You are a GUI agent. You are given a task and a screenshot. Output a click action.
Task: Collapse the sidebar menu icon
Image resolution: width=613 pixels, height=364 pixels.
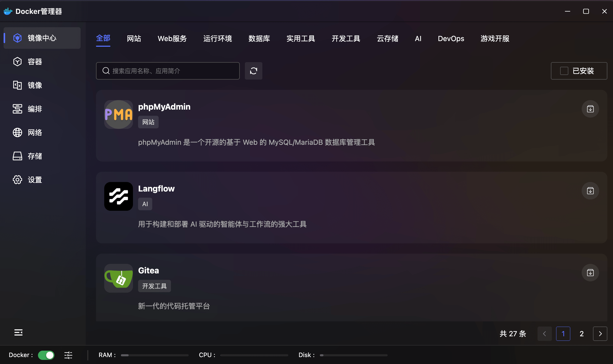click(x=18, y=333)
